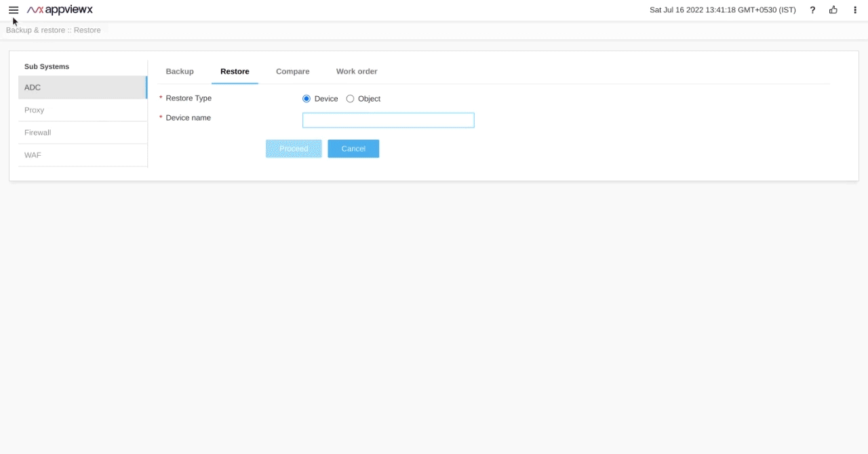Select the Device restore type

point(307,98)
